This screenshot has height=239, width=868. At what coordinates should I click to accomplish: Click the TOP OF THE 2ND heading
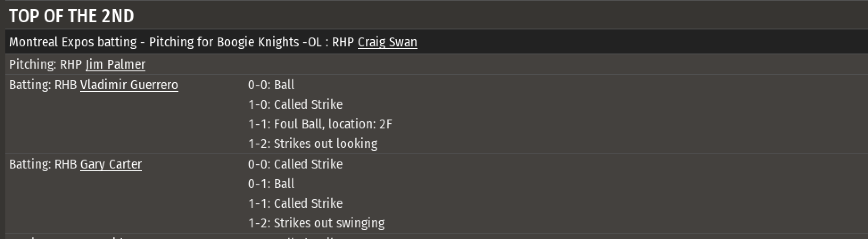tap(71, 16)
